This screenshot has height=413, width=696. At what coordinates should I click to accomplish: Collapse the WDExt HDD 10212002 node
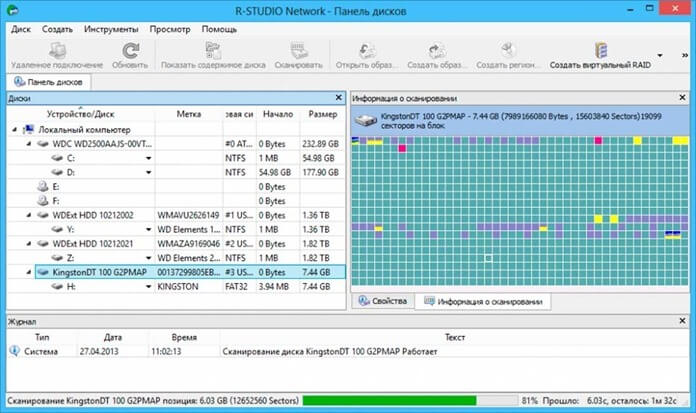(29, 215)
